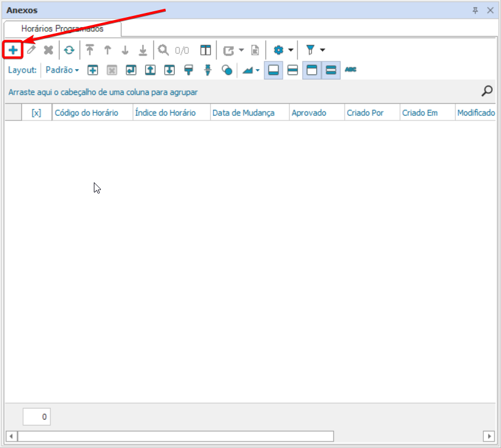The image size is (501, 448).
Task: Click the funnel filter icon
Action: [310, 50]
